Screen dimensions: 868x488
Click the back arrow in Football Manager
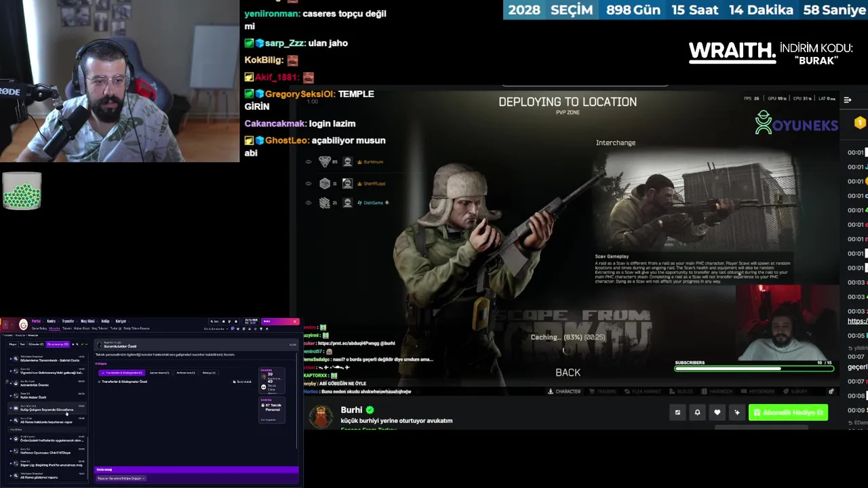[x=5, y=325]
